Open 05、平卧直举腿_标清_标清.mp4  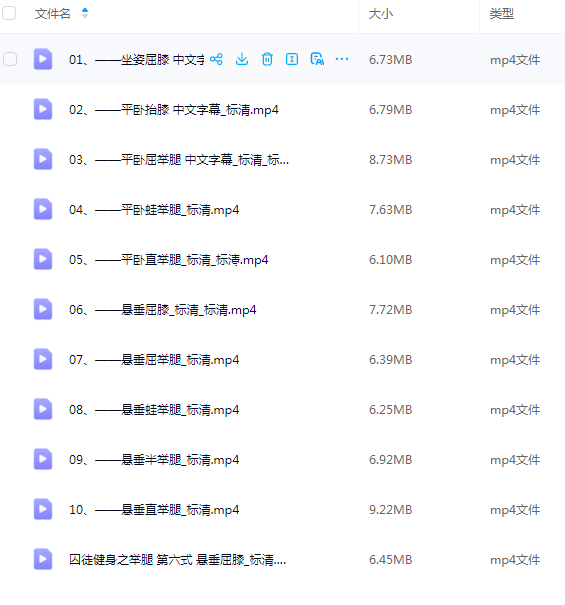(168, 260)
